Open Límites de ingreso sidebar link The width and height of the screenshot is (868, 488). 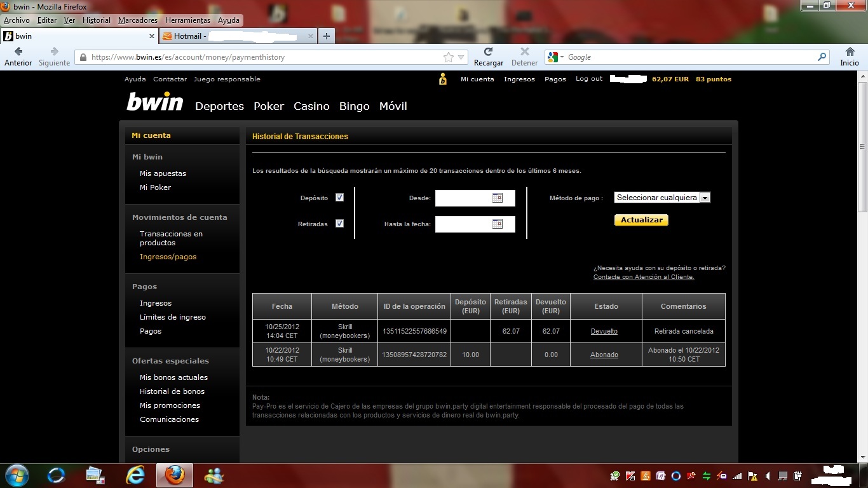coord(173,317)
